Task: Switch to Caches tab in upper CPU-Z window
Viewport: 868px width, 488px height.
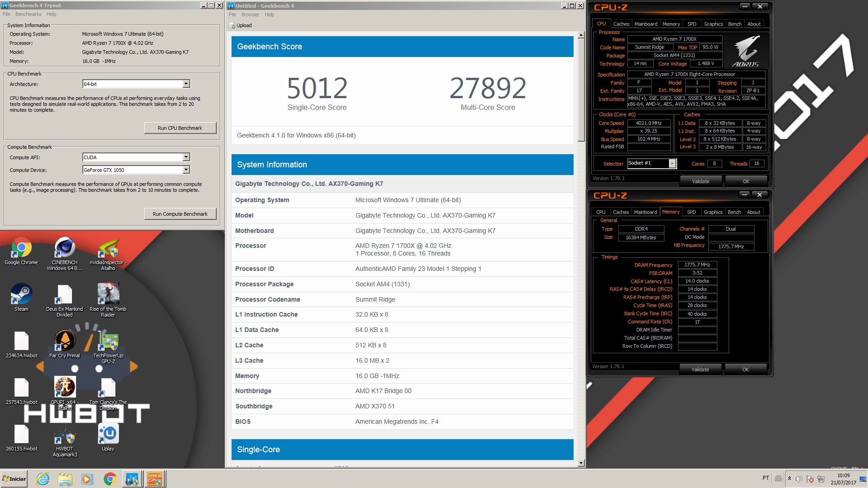Action: [621, 24]
